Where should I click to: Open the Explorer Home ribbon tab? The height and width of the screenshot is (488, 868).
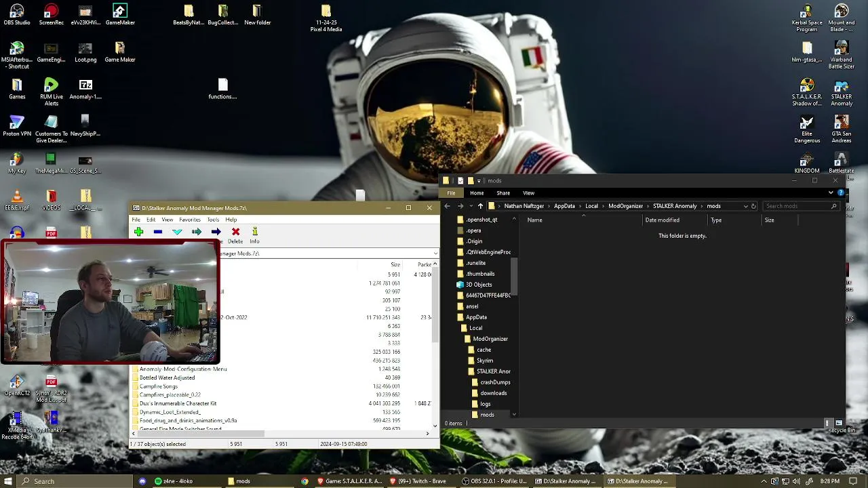tap(477, 193)
